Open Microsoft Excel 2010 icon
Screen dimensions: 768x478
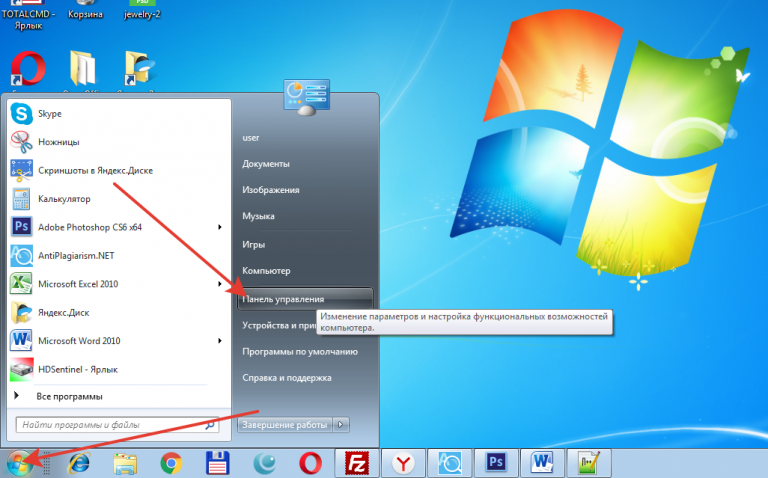22,284
